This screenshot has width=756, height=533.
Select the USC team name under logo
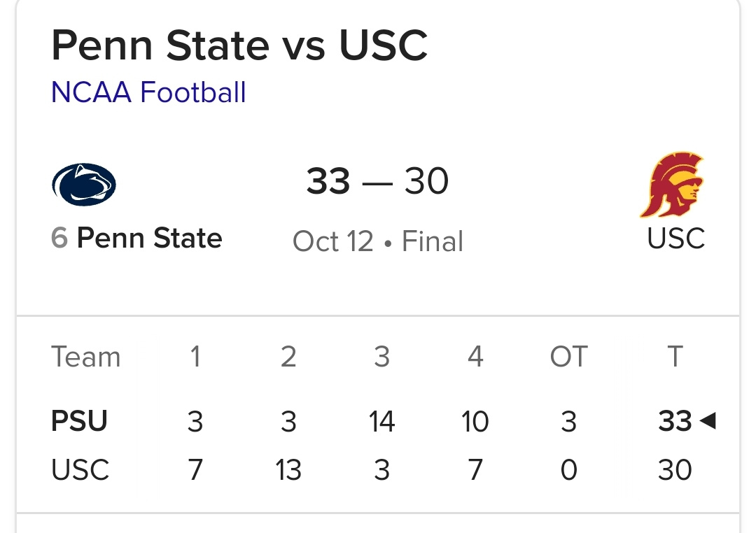675,239
